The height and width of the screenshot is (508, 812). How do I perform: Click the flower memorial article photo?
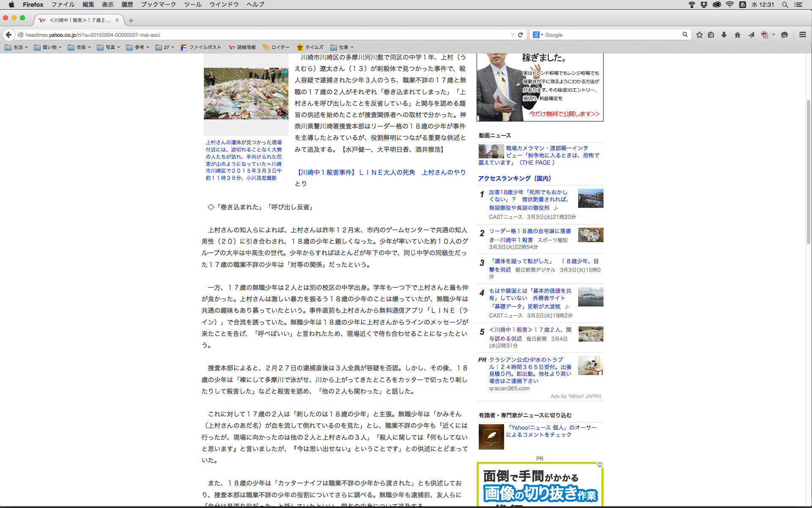tap(246, 94)
